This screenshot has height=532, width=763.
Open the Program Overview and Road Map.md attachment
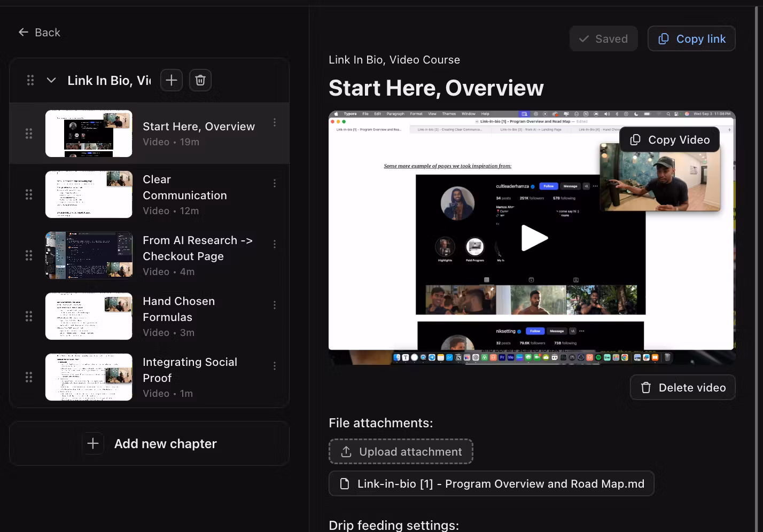point(491,483)
